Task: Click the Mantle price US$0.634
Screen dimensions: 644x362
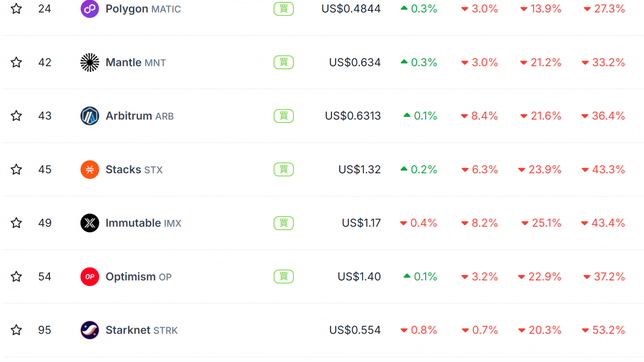Action: pyautogui.click(x=355, y=62)
